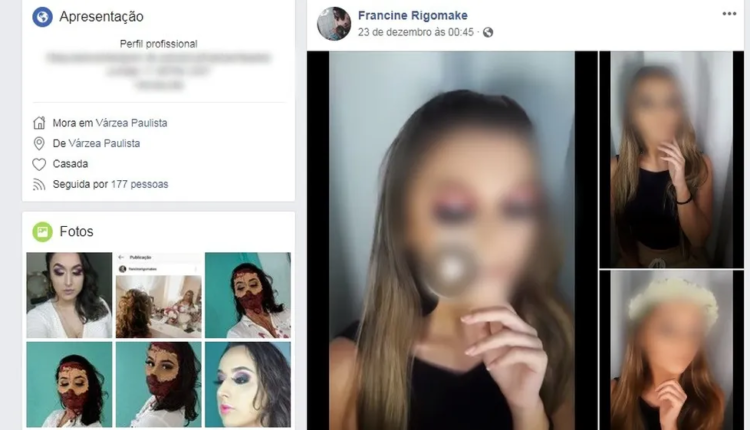Click the globe public-audience icon beside post date
Screen dimensions: 750x430
pos(488,32)
